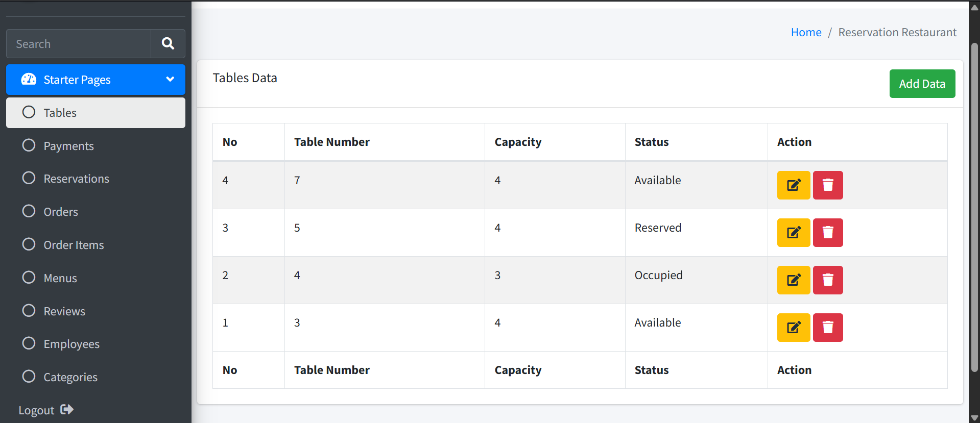Follow the Home breadcrumb link
Screen dimensions: 980x423
tap(806, 32)
